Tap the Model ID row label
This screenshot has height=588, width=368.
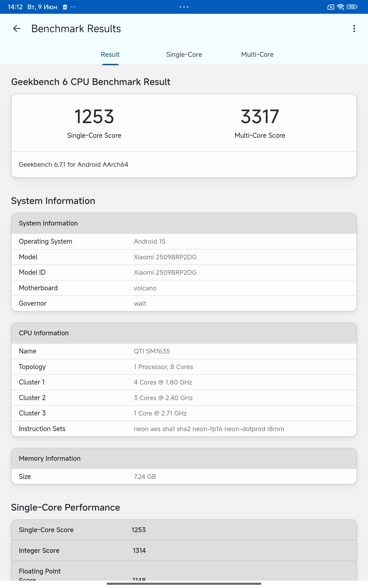tap(32, 272)
